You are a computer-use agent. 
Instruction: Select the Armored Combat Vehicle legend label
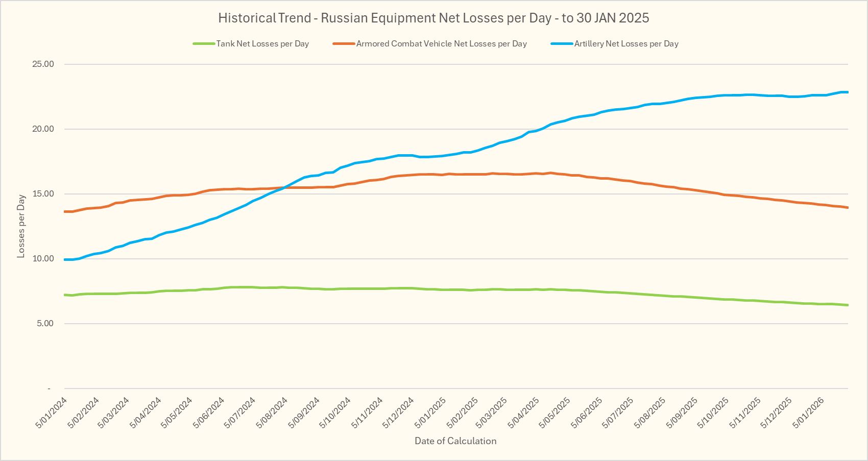pyautogui.click(x=441, y=44)
